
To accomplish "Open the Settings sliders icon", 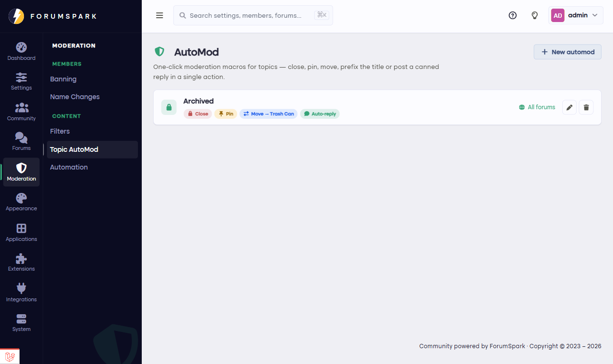I will [x=21, y=77].
